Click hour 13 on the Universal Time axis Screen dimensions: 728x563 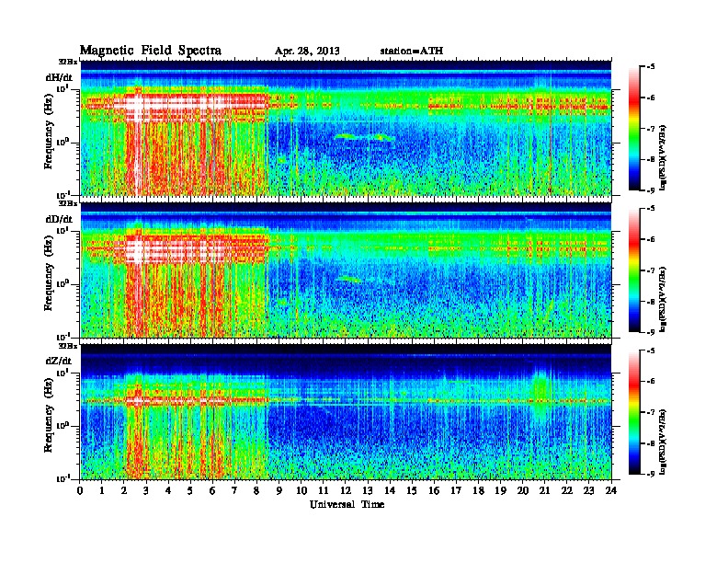pos(368,490)
